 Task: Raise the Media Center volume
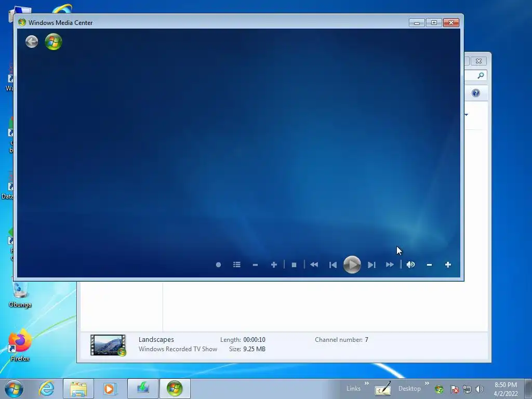(x=448, y=264)
